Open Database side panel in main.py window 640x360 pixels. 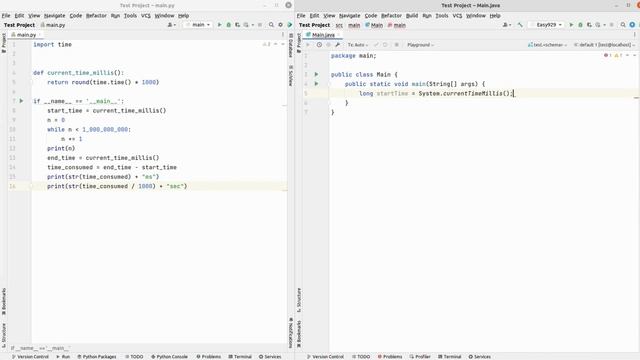[291, 46]
